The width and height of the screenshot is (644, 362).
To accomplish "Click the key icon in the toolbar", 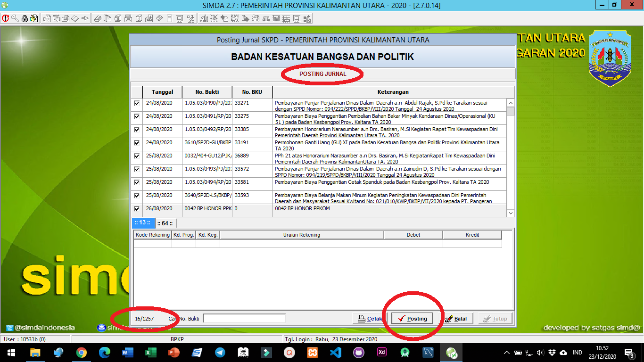I will point(15,19).
